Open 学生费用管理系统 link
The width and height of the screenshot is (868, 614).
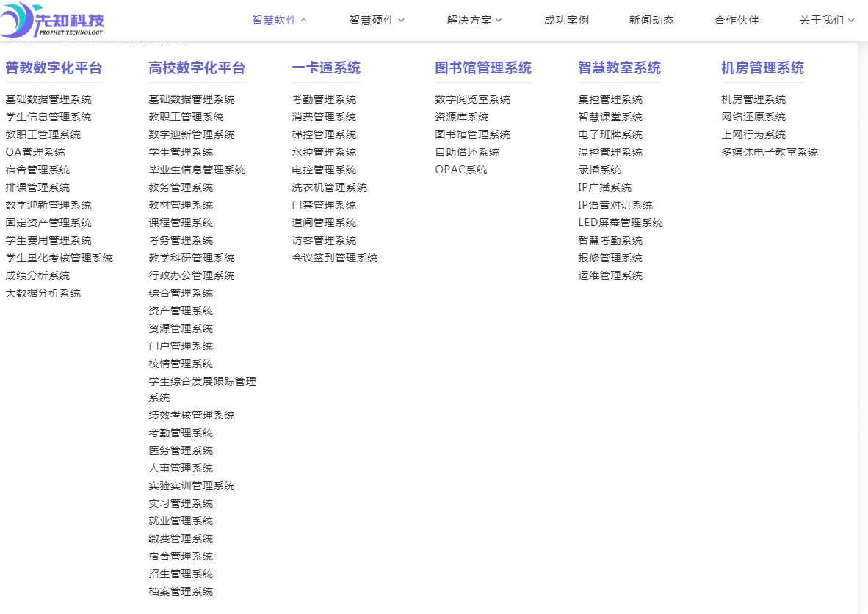click(x=48, y=240)
